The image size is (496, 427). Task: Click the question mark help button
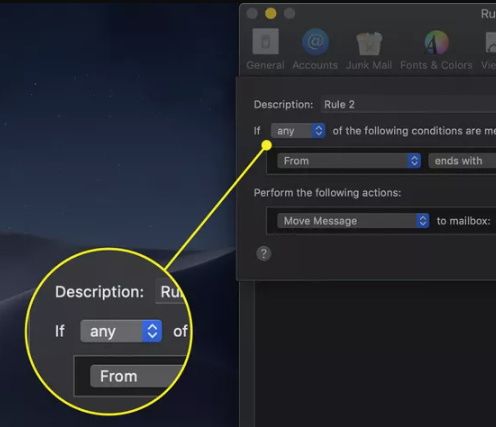[264, 254]
